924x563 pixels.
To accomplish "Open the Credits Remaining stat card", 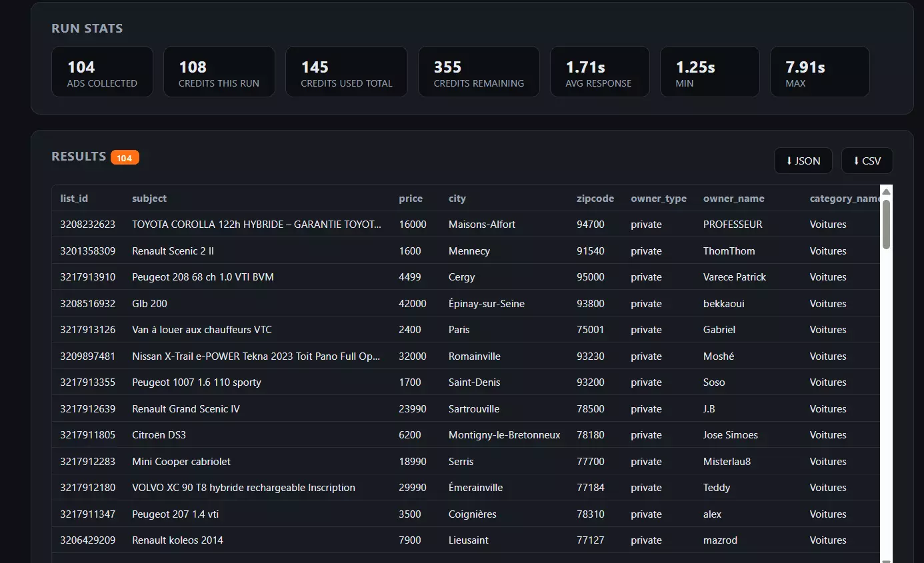I will click(x=479, y=71).
